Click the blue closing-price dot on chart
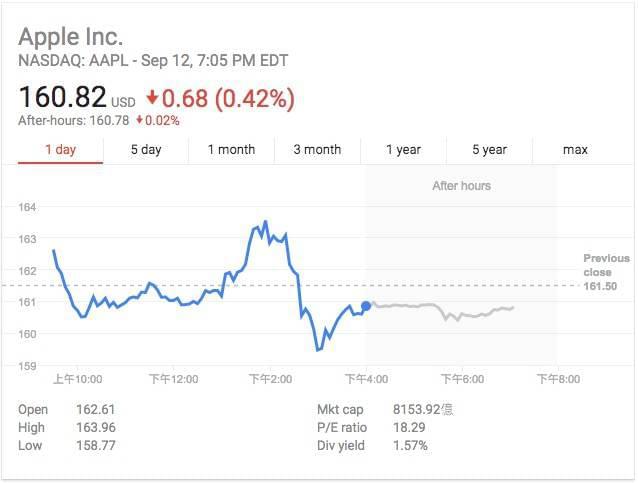This screenshot has width=638, height=483. click(366, 306)
